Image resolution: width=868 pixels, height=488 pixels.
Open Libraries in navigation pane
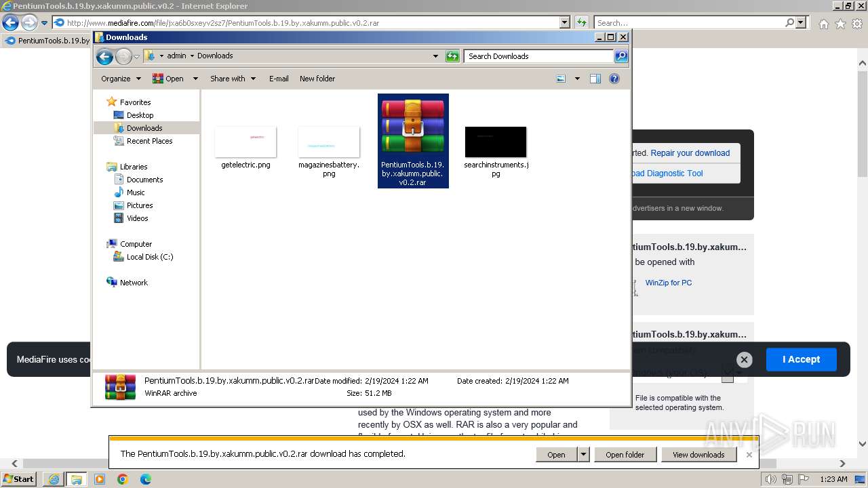coord(134,167)
